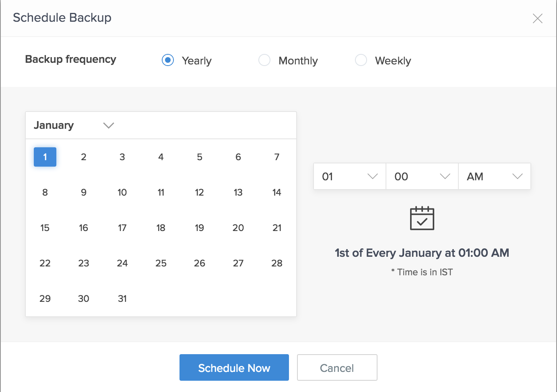Pick day 1 in the calendar

tap(45, 157)
